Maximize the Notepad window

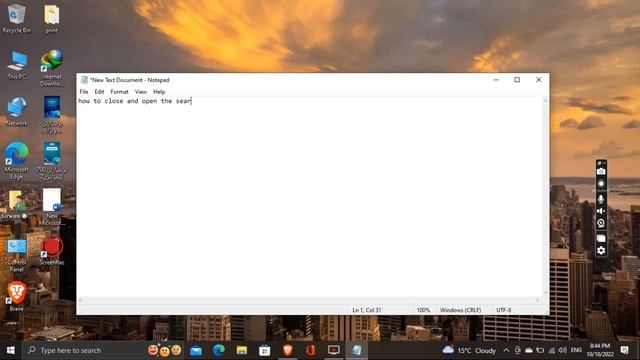coord(517,80)
